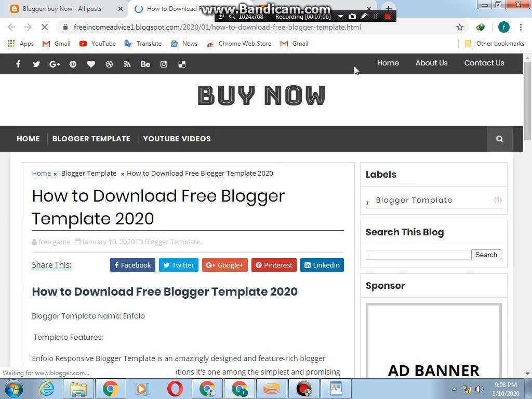Open the Behance icon in the social bar
The height and width of the screenshot is (399, 532).
pos(145,64)
